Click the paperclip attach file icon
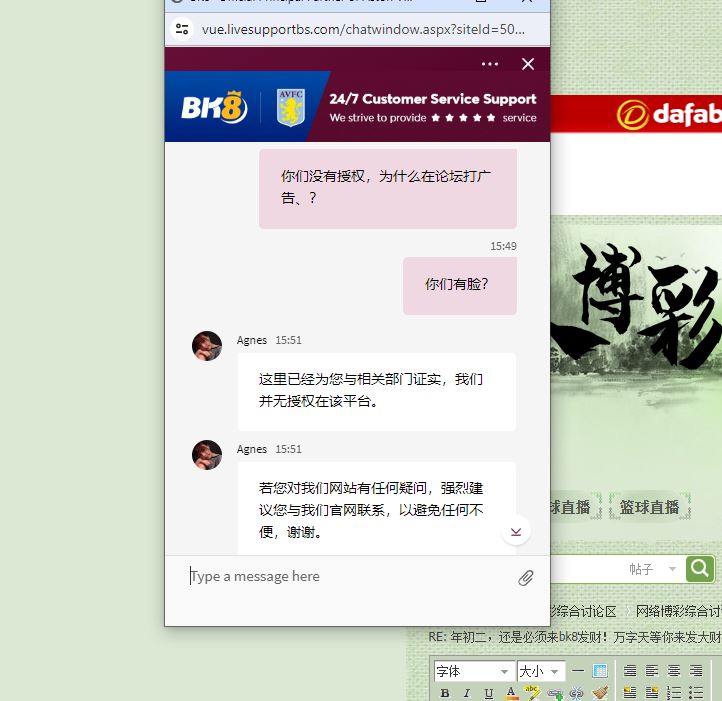Viewport: 722px width, 701px height. [x=526, y=578]
